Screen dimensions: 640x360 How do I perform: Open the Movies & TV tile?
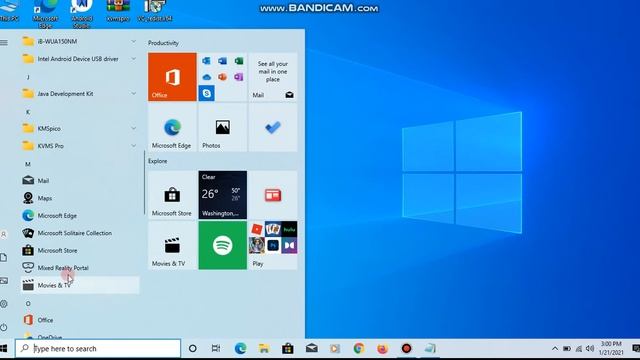(x=172, y=245)
